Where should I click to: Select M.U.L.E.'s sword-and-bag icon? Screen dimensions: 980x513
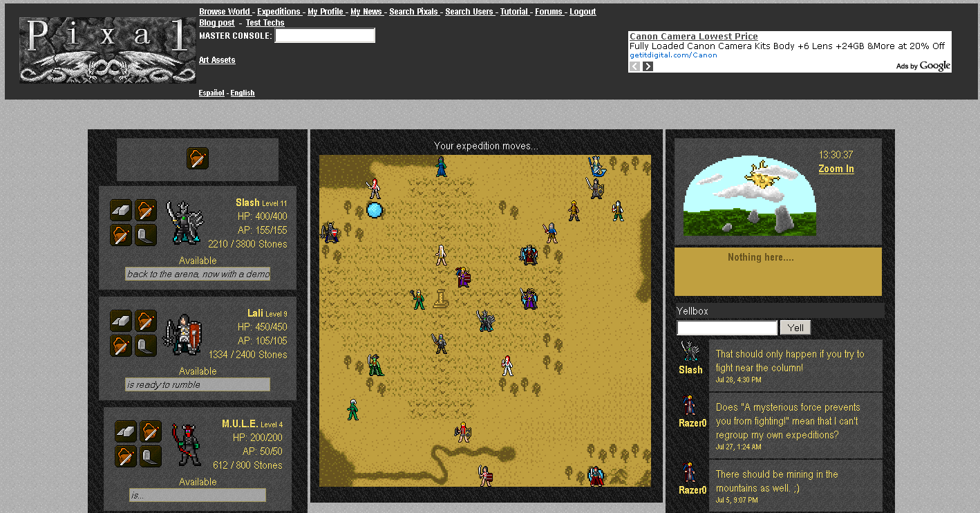(151, 431)
